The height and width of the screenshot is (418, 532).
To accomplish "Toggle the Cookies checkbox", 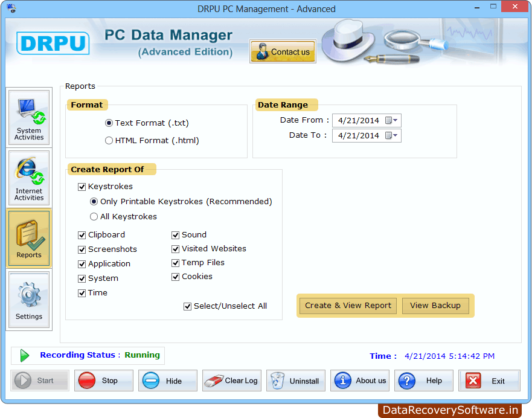I will [175, 277].
